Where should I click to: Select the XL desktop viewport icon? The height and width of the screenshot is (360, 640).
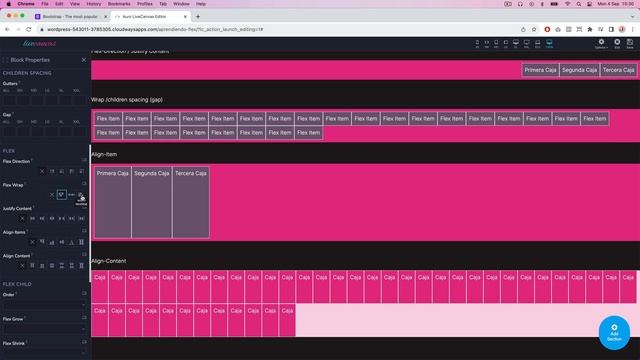point(516,43)
